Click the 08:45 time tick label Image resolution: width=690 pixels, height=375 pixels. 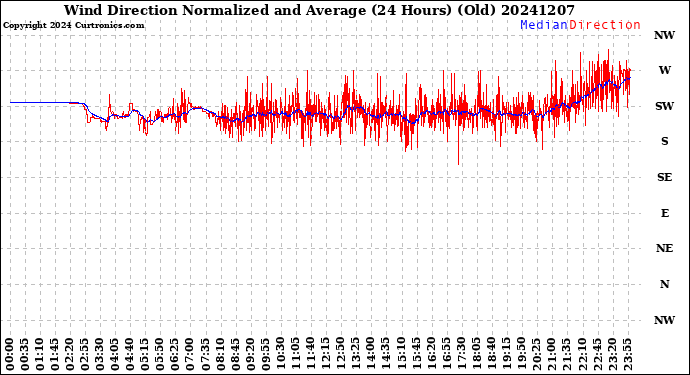click(236, 353)
